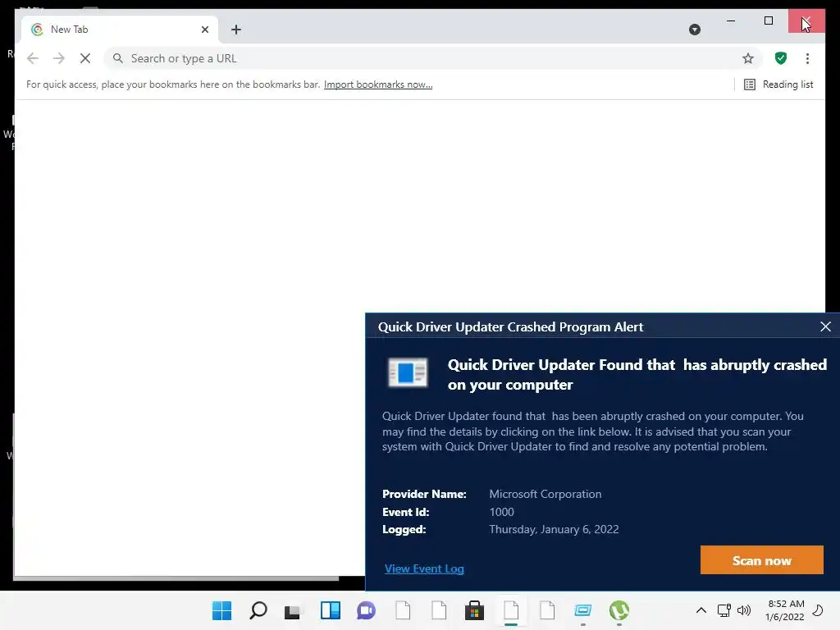Image resolution: width=840 pixels, height=630 pixels.
Task: Focus the Search or type a URL field
Action: click(x=434, y=58)
